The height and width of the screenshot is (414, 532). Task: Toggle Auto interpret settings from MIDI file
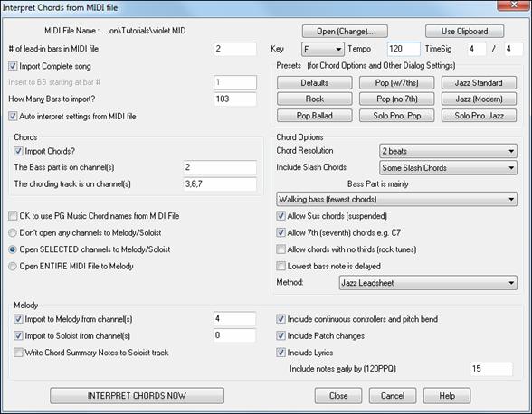coord(13,117)
